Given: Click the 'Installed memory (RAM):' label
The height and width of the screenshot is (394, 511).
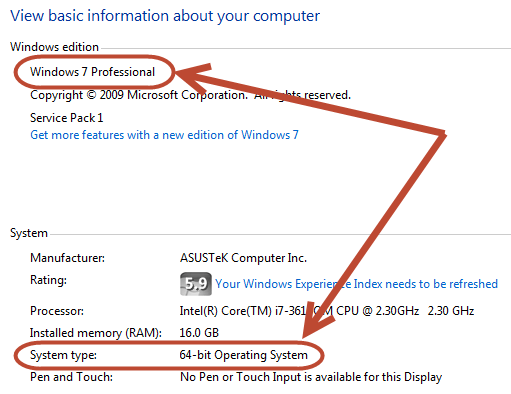Looking at the screenshot, I should [96, 333].
